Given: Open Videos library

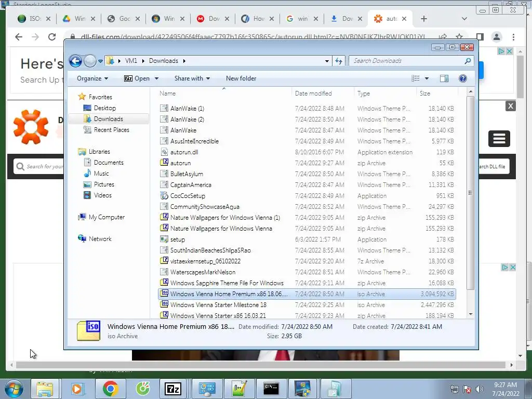Looking at the screenshot, I should 102,195.
